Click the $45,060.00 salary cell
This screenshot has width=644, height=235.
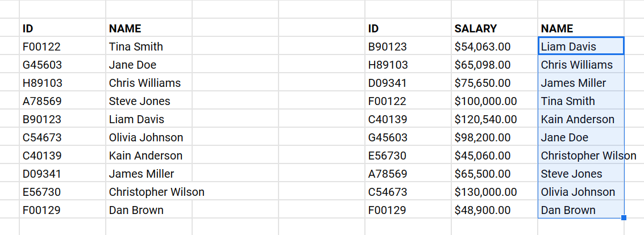click(x=483, y=156)
